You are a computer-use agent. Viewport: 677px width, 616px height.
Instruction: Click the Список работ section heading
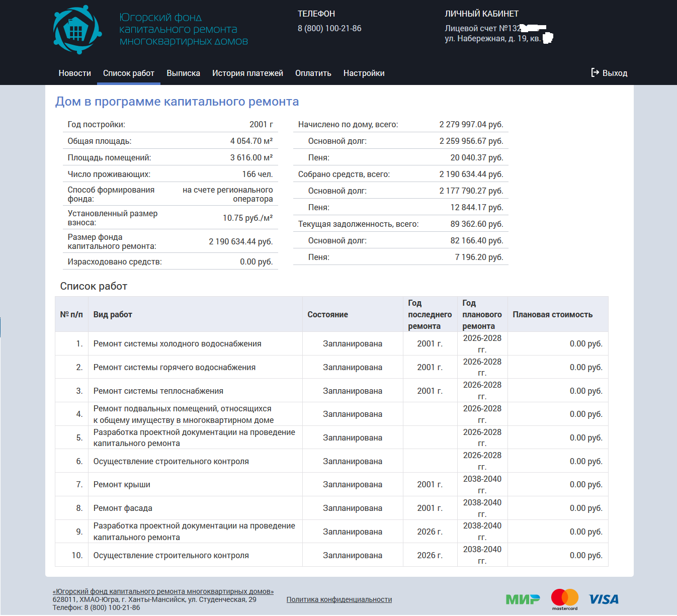(x=94, y=286)
